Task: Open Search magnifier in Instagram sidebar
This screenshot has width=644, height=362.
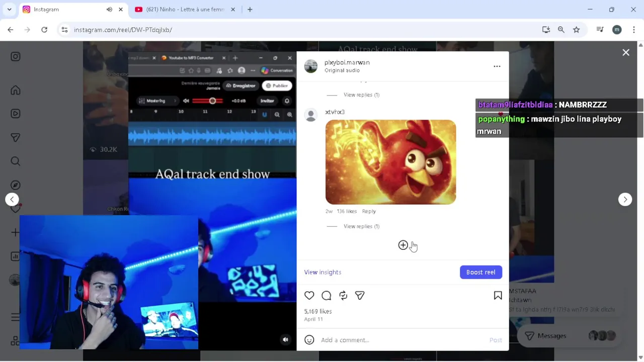Action: pyautogui.click(x=16, y=161)
